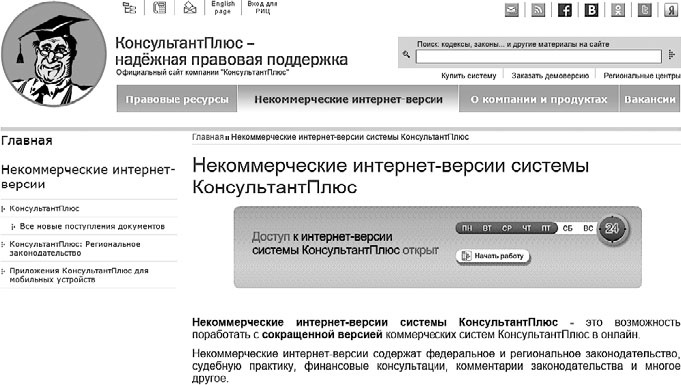Select "Некоммерческие интернет-версии" tab
The height and width of the screenshot is (385, 681).
tap(348, 99)
